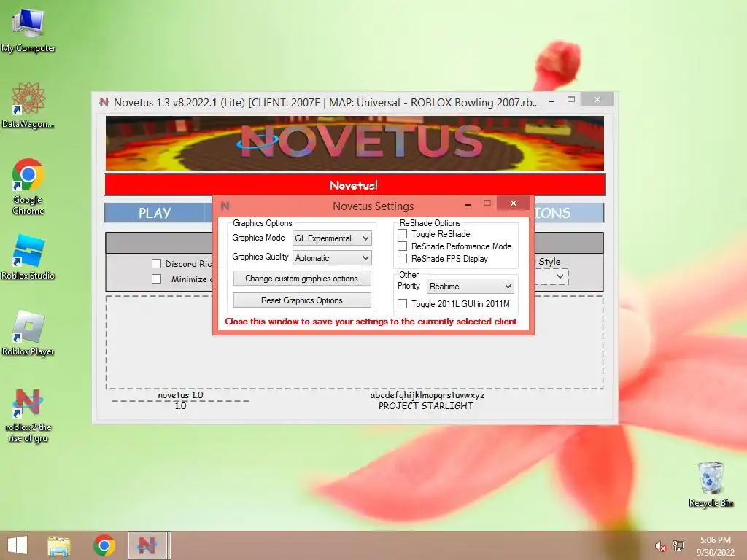747x560 pixels.
Task: Open the DataWagon desktop shortcut
Action: tap(28, 105)
